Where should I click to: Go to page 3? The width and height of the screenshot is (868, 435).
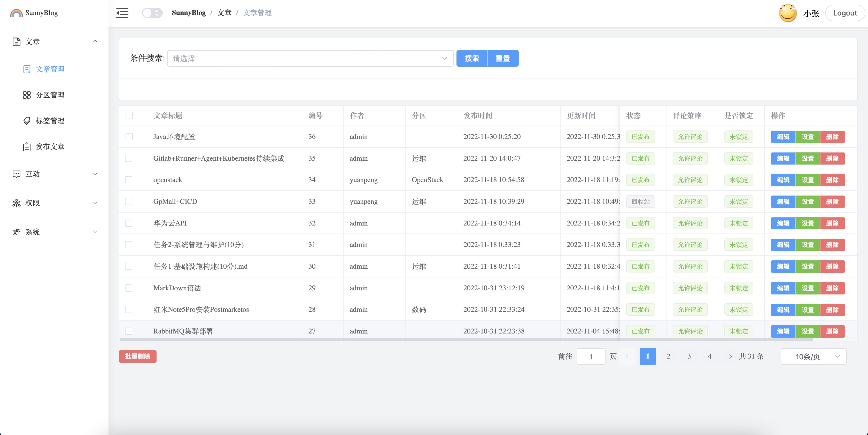tap(689, 356)
